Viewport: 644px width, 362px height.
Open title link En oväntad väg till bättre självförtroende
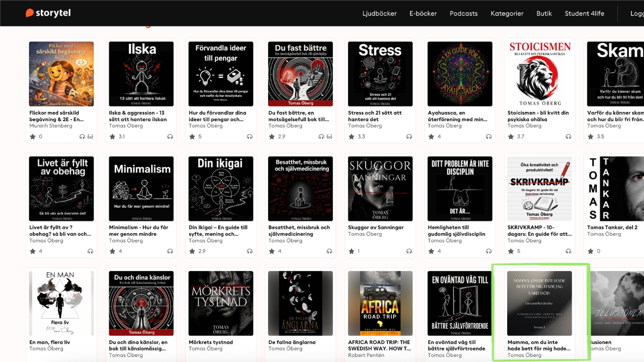[456, 345]
